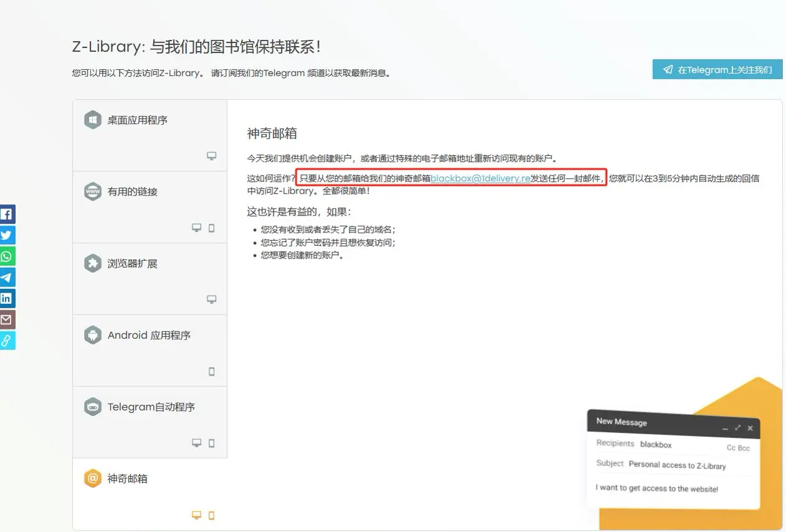Click the Windows logo desktop app icon
The image size is (786, 532).
(x=93, y=120)
